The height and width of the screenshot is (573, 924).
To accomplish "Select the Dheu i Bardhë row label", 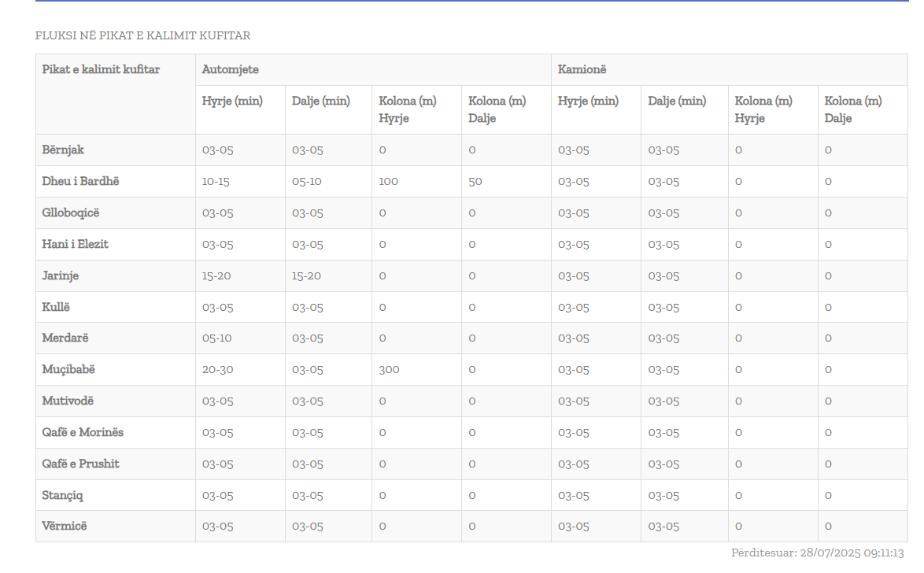I will pyautogui.click(x=80, y=181).
